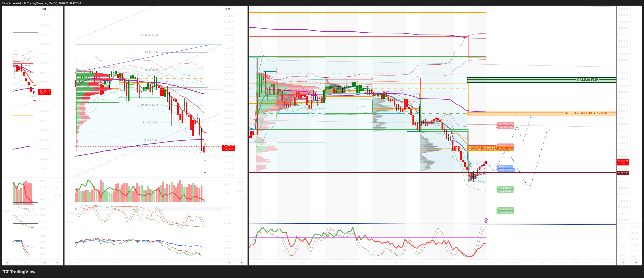This screenshot has width=644, height=278.
Task: Select the WEEKLY BULL BEAR ZONE label
Action: click(x=586, y=113)
